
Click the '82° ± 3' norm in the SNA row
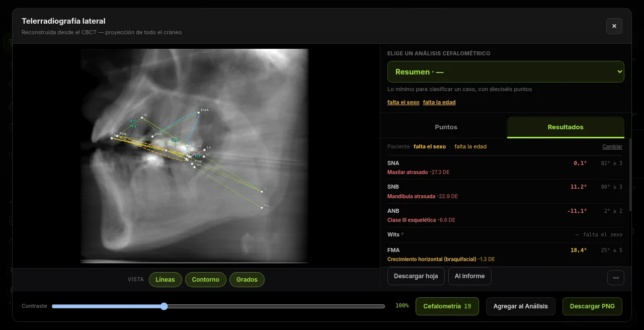point(612,163)
